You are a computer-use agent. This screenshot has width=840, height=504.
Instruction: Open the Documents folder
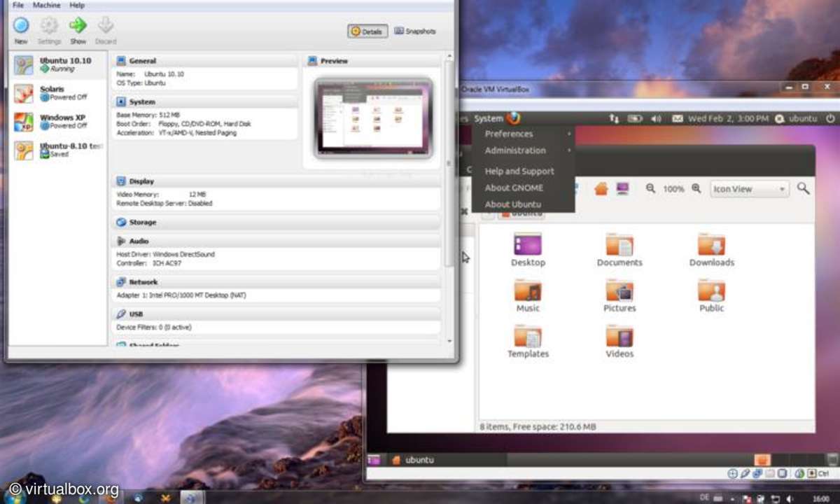tap(619, 251)
